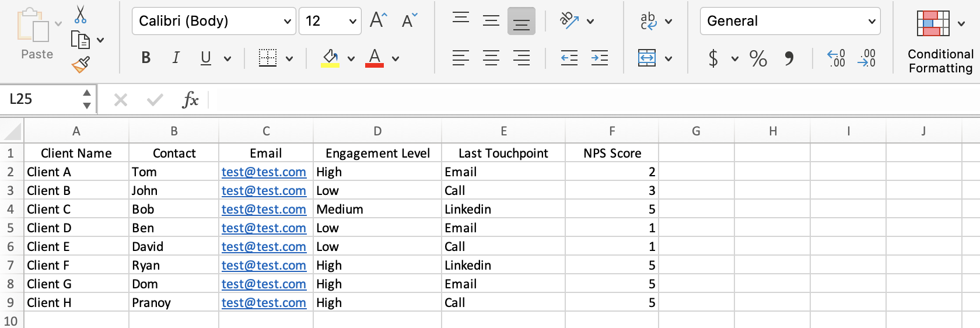Click the Wrap Text icon
This screenshot has height=328, width=980.
click(x=649, y=21)
